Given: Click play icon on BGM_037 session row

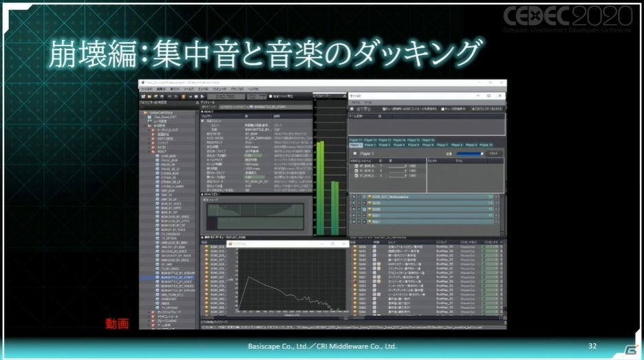Looking at the screenshot, I should [x=353, y=198].
